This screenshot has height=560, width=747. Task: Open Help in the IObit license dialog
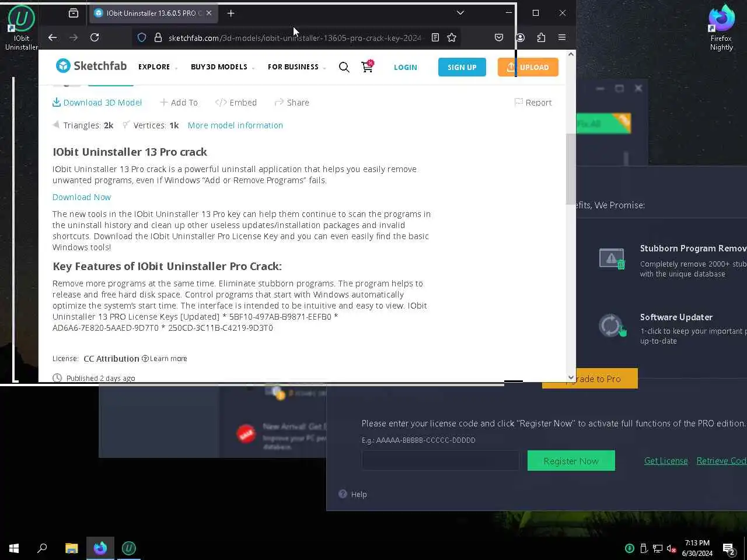[x=352, y=494]
